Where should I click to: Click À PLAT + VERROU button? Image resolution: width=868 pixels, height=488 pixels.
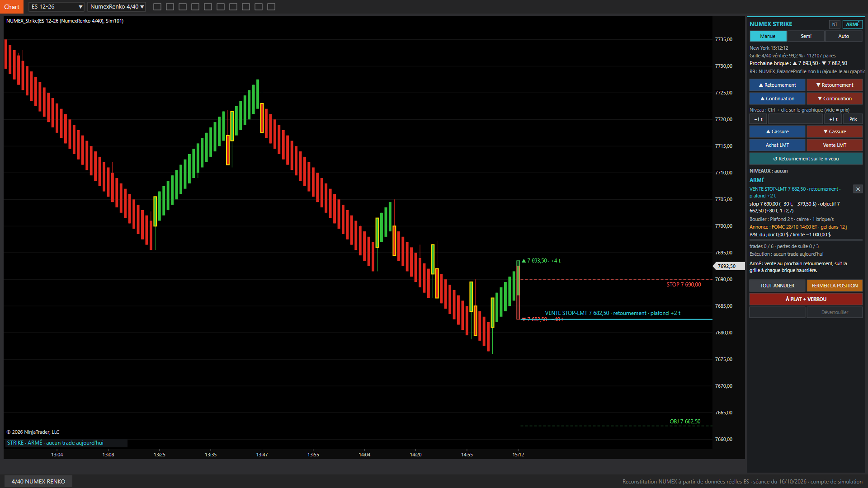[x=806, y=299]
